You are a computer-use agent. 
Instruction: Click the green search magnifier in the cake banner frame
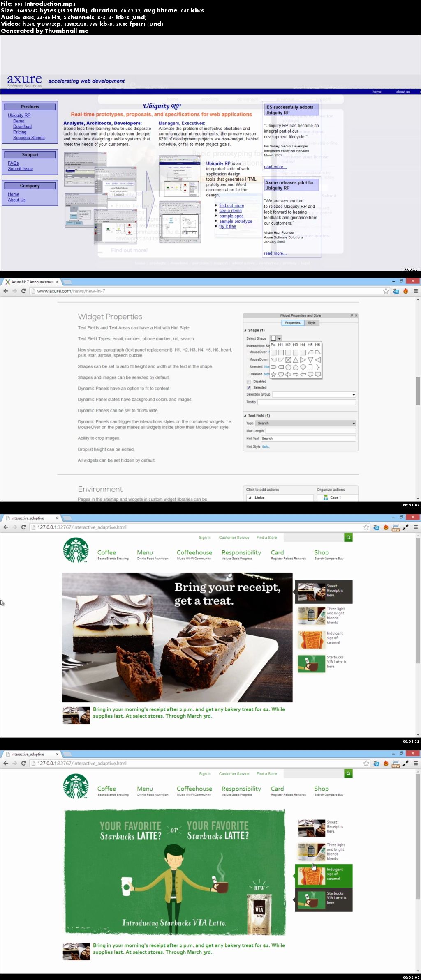(x=348, y=537)
